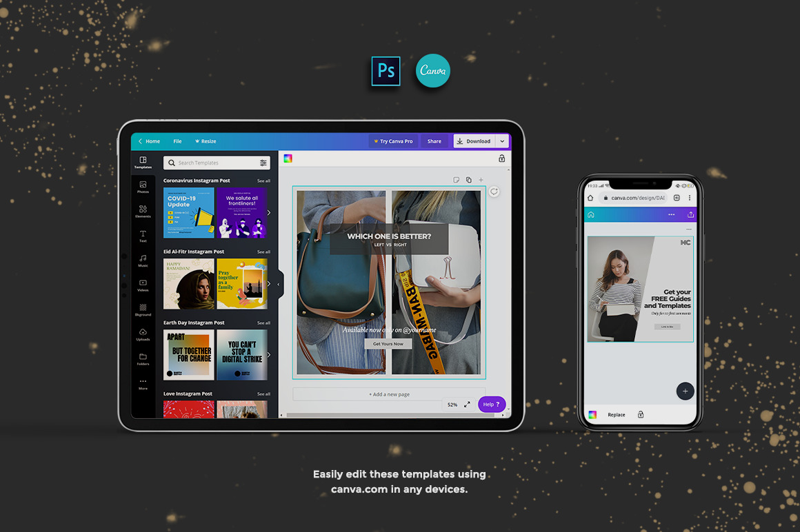Open the Resize menu
800x532 pixels.
pyautogui.click(x=206, y=141)
